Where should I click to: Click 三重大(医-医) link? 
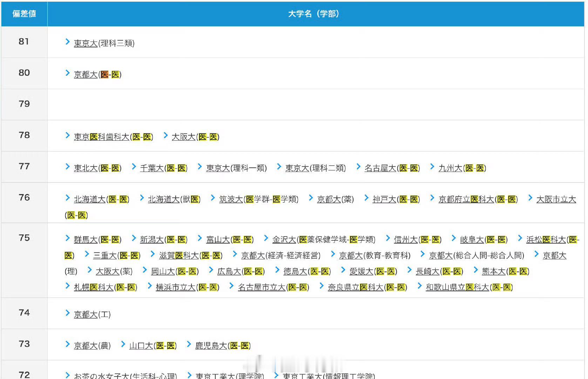click(x=117, y=255)
